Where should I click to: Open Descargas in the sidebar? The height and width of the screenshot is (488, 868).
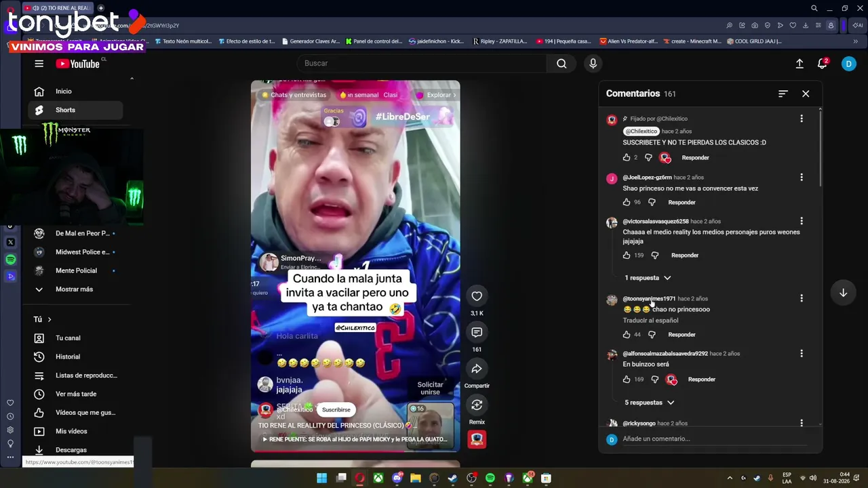point(75,450)
